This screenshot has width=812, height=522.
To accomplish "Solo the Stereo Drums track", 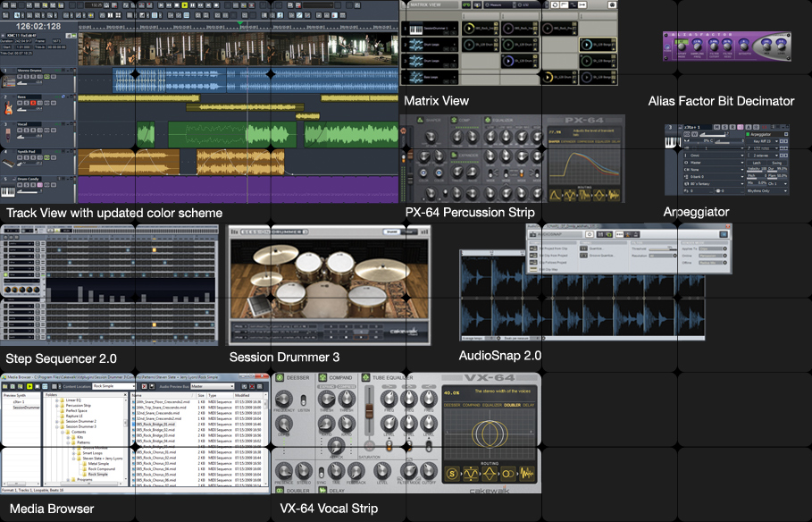I will pos(27,77).
